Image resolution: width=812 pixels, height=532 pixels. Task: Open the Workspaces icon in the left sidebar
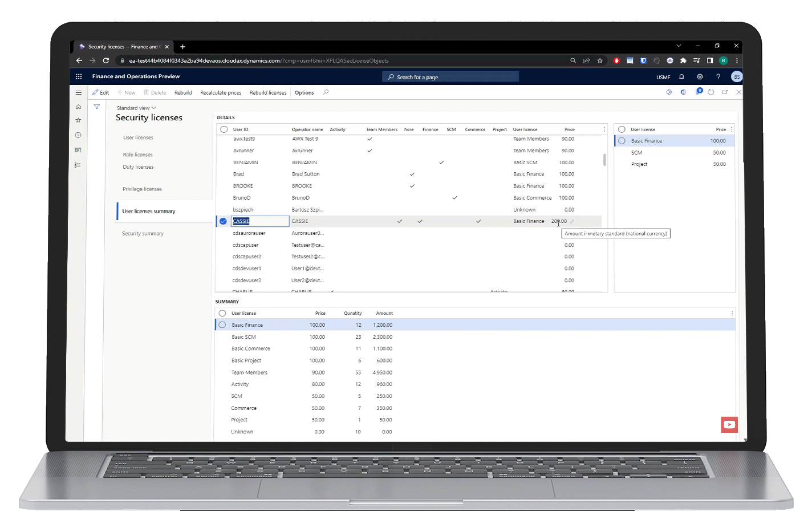(78, 150)
